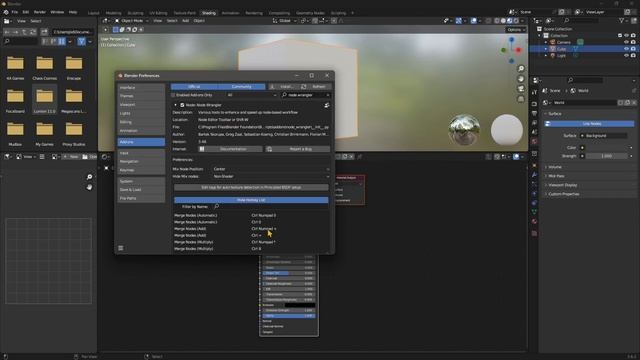Click the file browser forward arrow
Image resolution: width=640 pixels, height=360 pixels.
pyautogui.click(x=16, y=32)
